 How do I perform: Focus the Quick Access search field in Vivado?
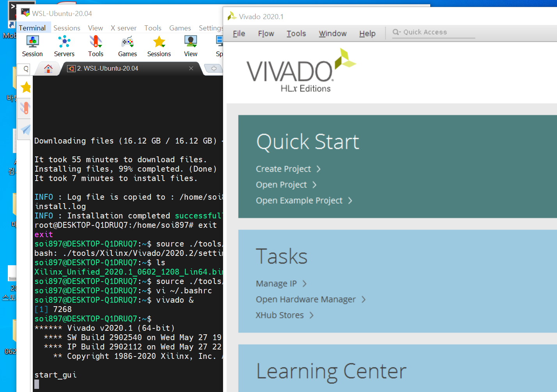[433, 32]
